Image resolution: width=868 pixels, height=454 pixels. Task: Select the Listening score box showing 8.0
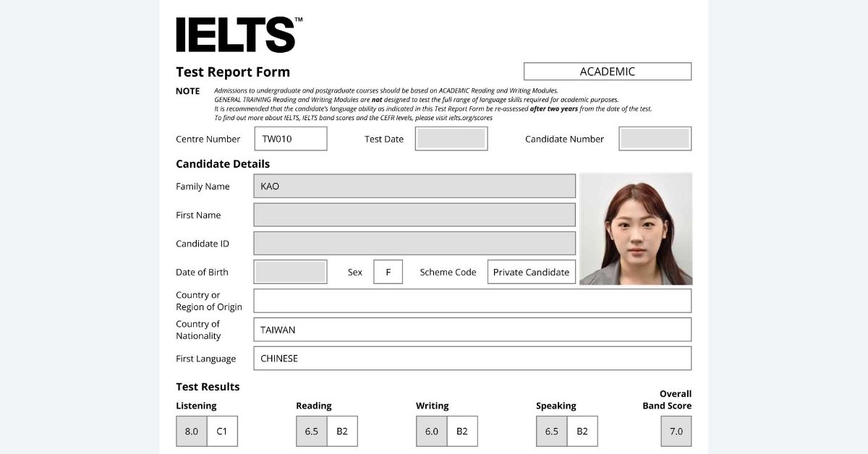coord(191,431)
